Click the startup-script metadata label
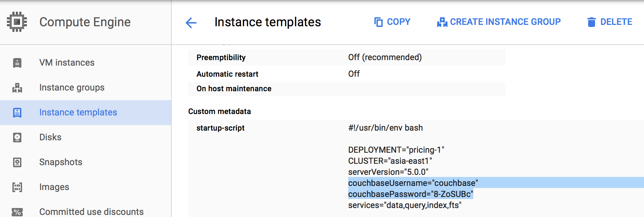 click(220, 128)
